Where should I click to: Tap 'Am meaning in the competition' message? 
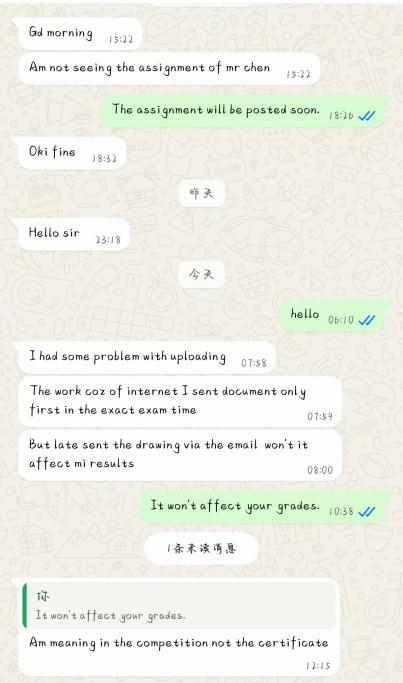tap(179, 642)
